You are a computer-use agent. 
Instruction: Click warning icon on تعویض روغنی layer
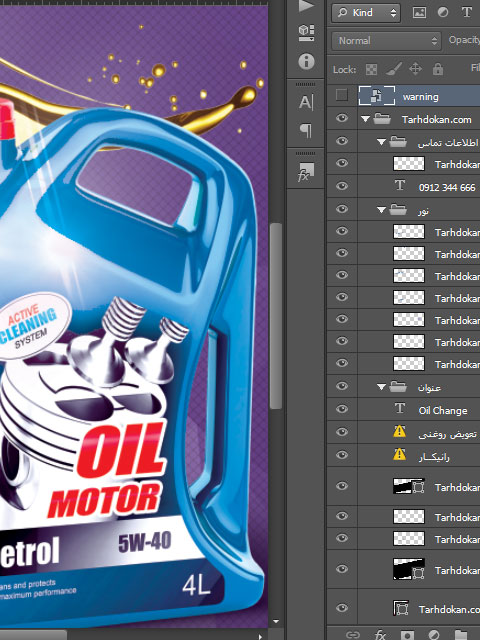point(400,431)
